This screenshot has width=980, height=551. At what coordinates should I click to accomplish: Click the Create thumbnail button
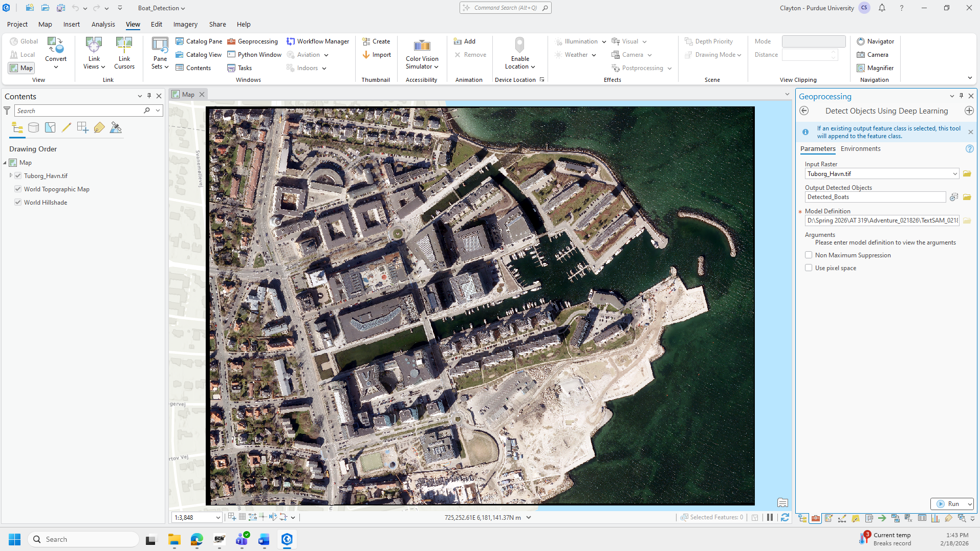[x=376, y=41]
